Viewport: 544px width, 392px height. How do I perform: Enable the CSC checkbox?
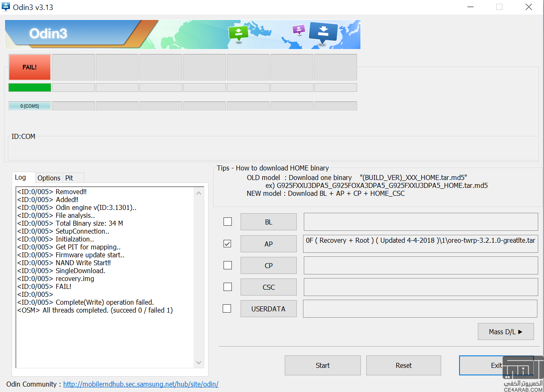tap(228, 287)
